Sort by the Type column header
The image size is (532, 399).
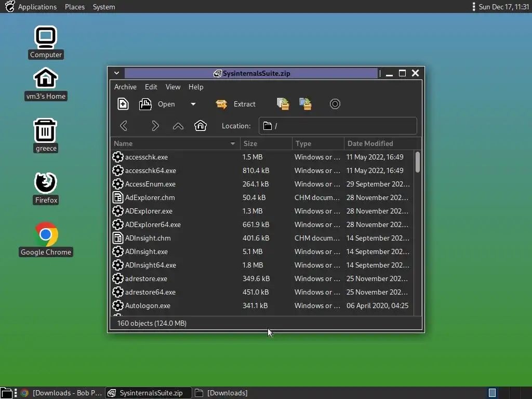318,143
